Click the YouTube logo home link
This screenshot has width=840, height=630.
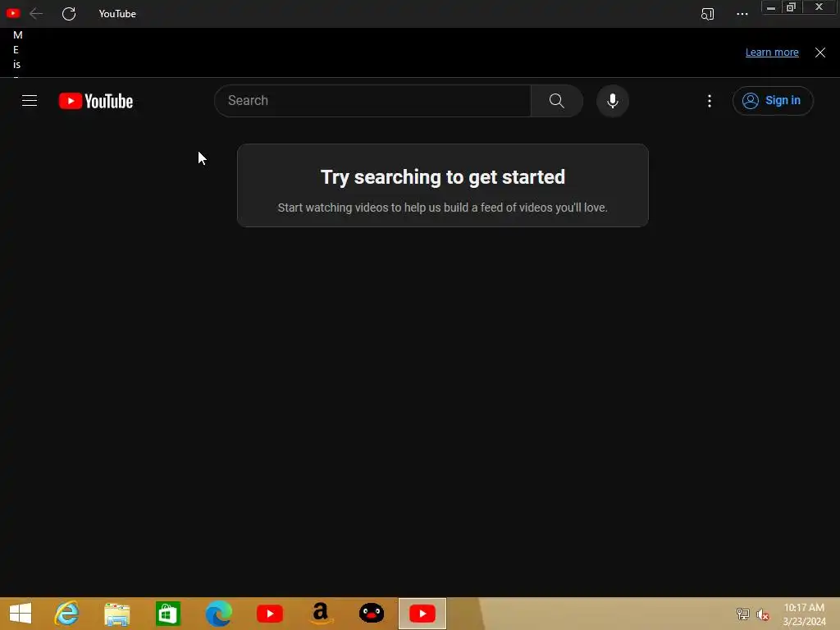pos(96,101)
